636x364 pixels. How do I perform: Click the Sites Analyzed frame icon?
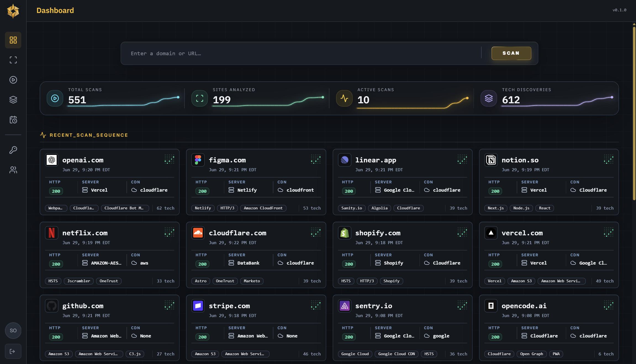point(199,98)
